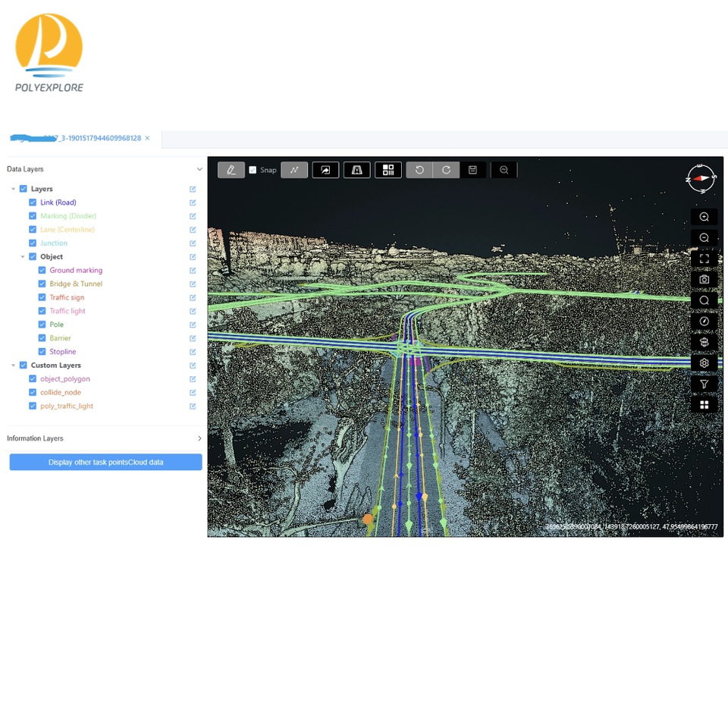Viewport: 728px width, 728px height.
Task: Collapse the Data Layers panel
Action: [199, 169]
